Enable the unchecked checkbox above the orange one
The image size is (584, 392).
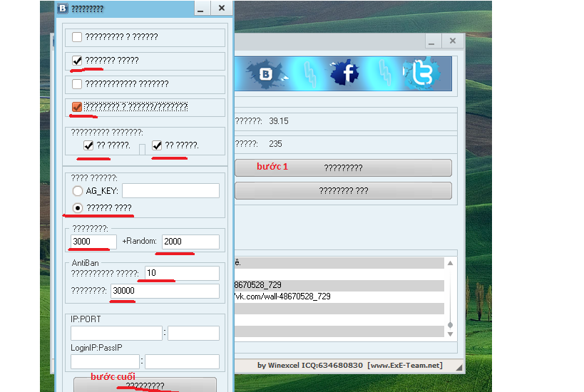(77, 84)
